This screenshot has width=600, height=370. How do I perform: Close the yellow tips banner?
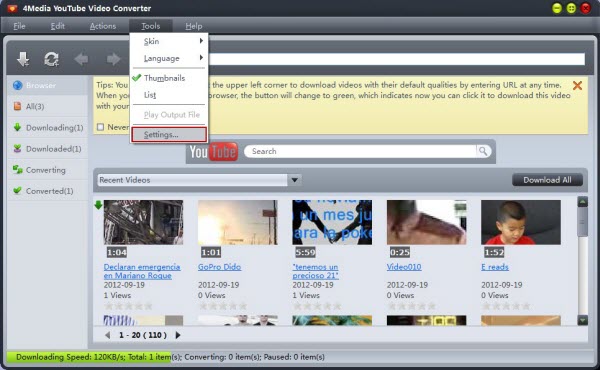pyautogui.click(x=577, y=85)
